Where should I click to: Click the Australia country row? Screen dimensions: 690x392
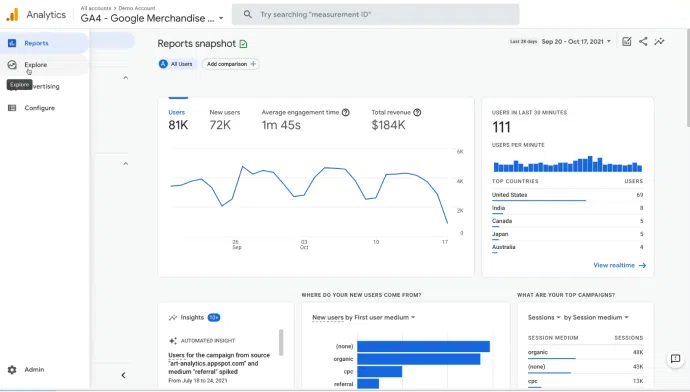pyautogui.click(x=567, y=247)
